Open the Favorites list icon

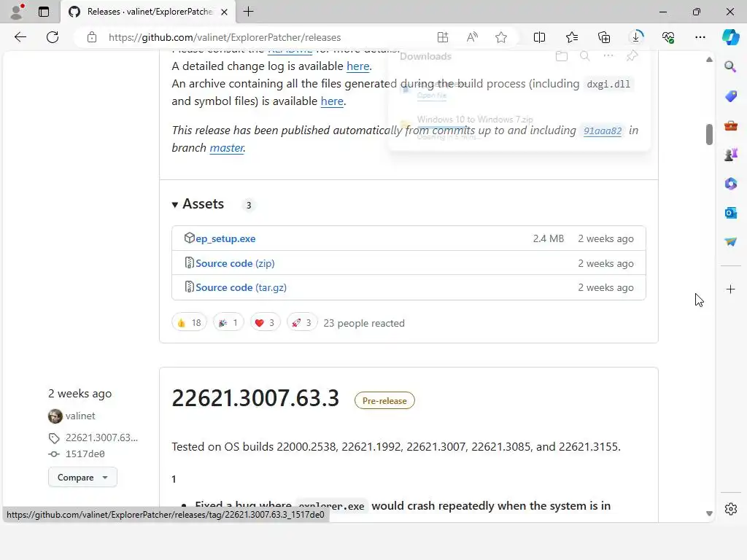[572, 37]
